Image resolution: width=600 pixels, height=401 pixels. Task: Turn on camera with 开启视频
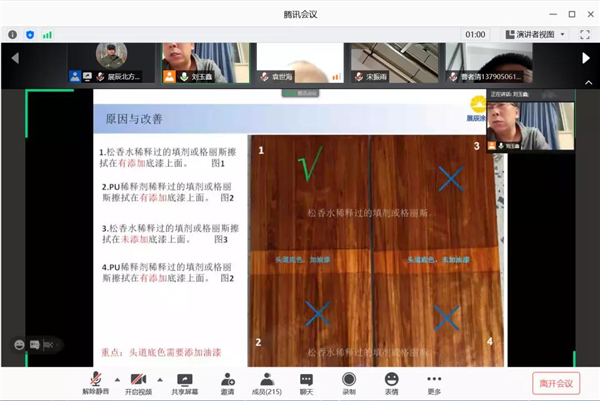pyautogui.click(x=139, y=383)
